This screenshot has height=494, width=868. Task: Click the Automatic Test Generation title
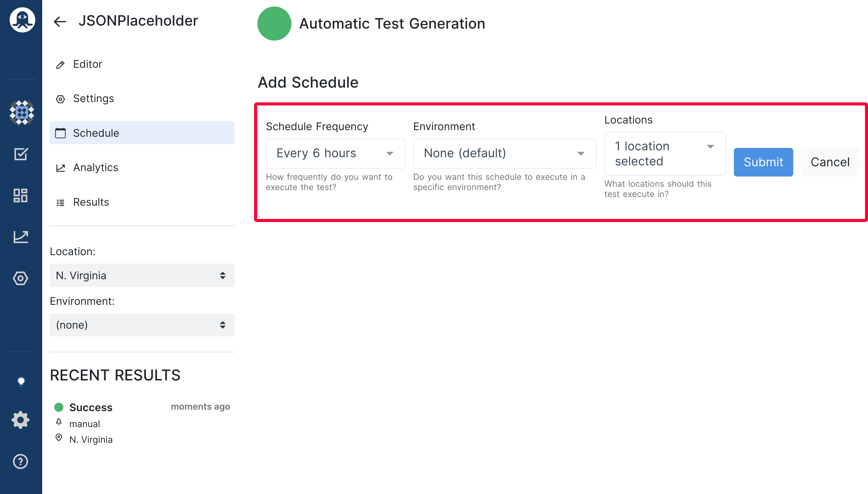[392, 23]
